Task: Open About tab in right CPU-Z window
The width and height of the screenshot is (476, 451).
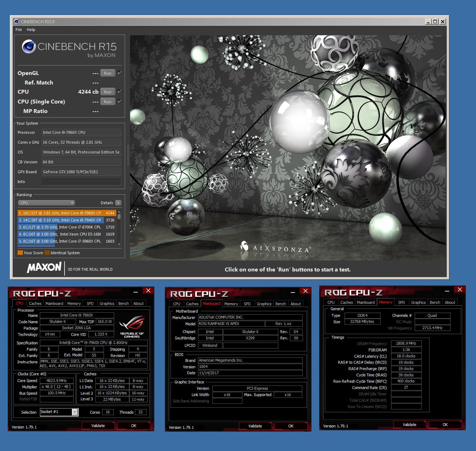Action: (x=450, y=302)
